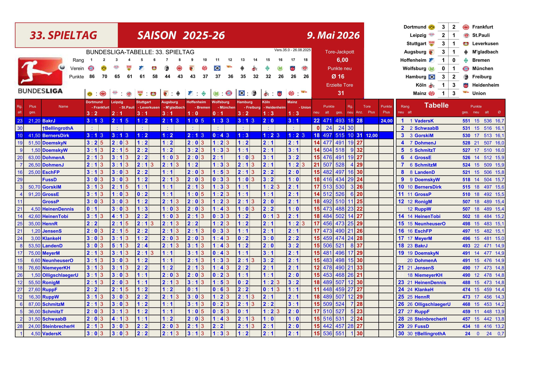Select logo beside Stuttgart in results list
554x392 pixels.
pyautogui.click(x=432, y=44)
